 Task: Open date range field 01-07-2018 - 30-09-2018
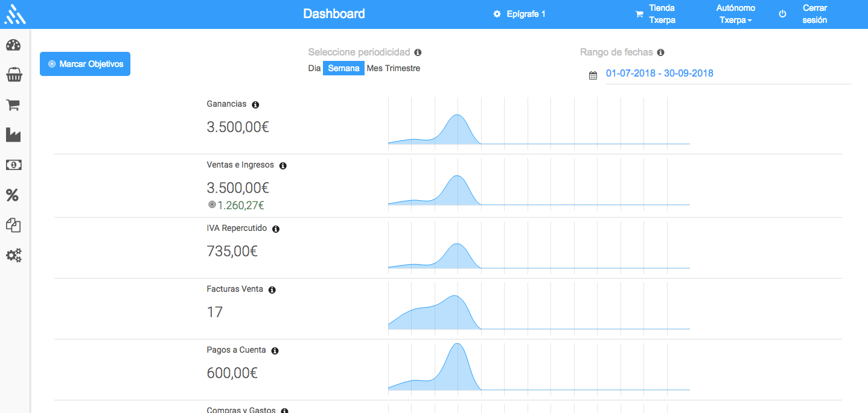point(729,74)
